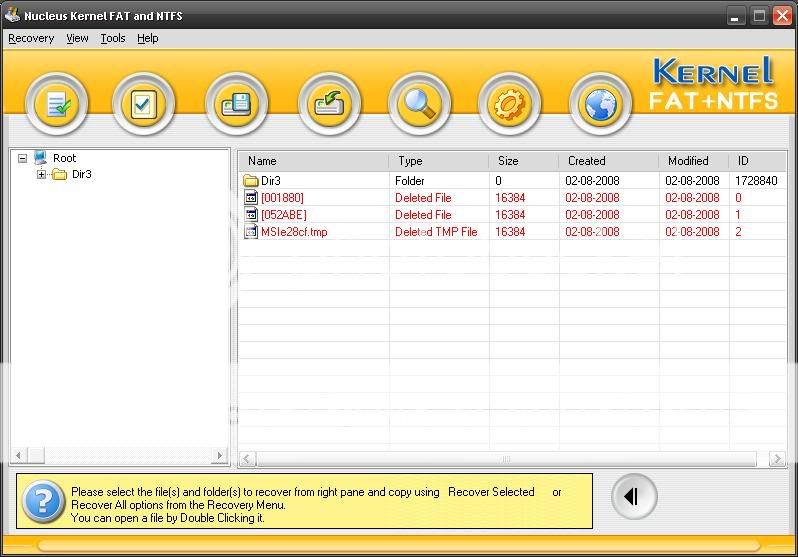Click the file list horizontal scrollbar thumb
The width and height of the screenshot is (798, 557).
coord(506,459)
